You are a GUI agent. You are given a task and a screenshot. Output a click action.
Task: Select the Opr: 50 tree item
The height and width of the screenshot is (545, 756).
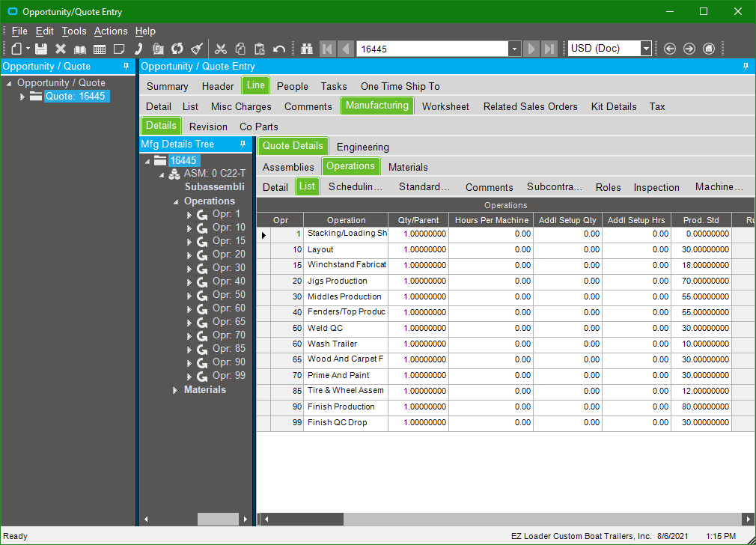point(228,295)
